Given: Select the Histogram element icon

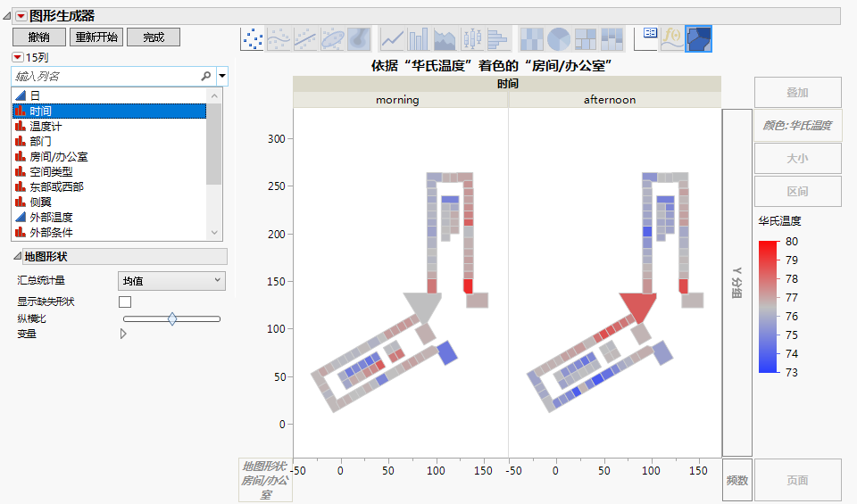Looking at the screenshot, I should pos(498,39).
